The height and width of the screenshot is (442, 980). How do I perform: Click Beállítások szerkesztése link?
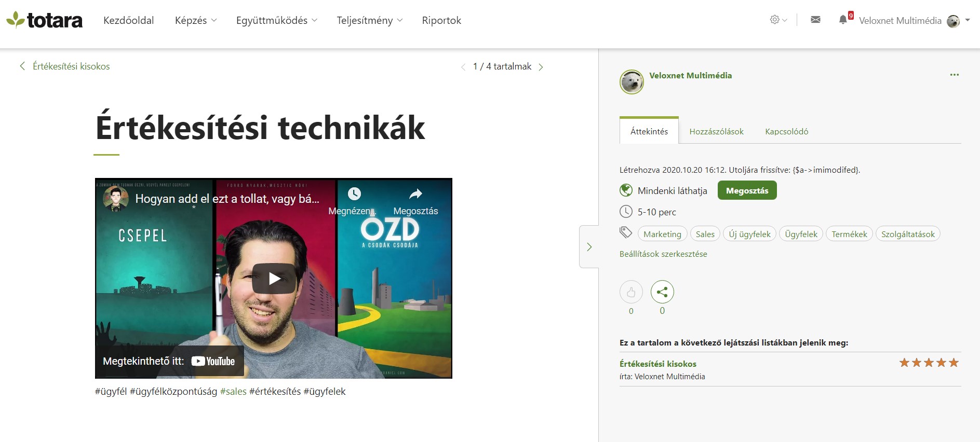coord(663,254)
